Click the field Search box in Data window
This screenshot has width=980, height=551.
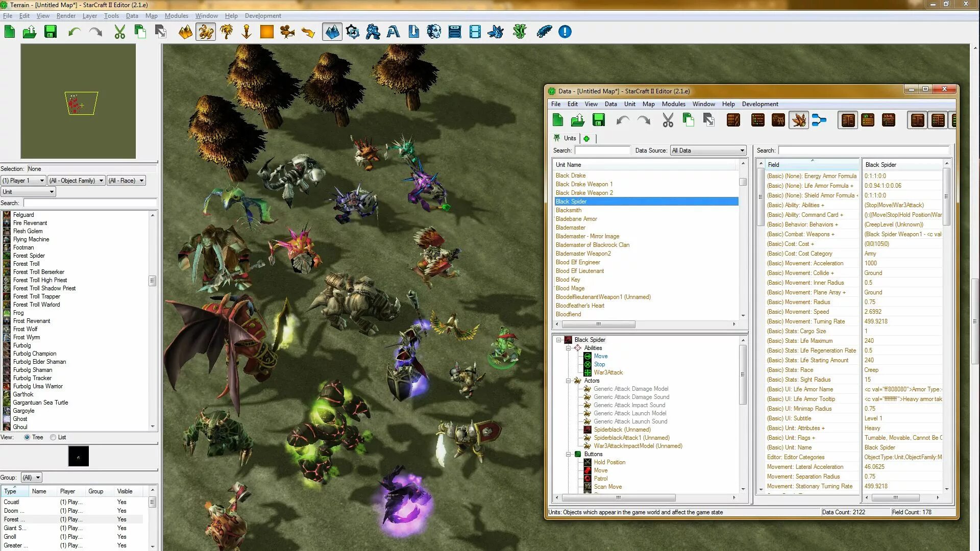pos(864,151)
